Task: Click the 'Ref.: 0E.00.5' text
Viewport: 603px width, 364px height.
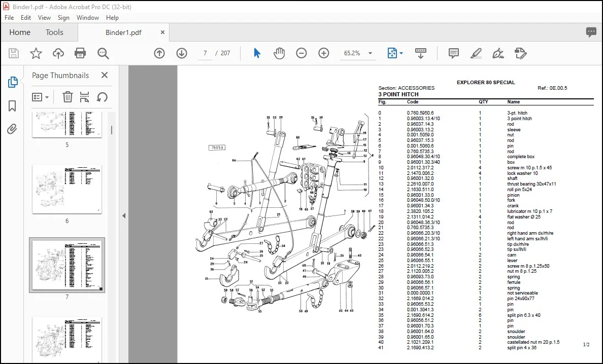Action: (552, 88)
